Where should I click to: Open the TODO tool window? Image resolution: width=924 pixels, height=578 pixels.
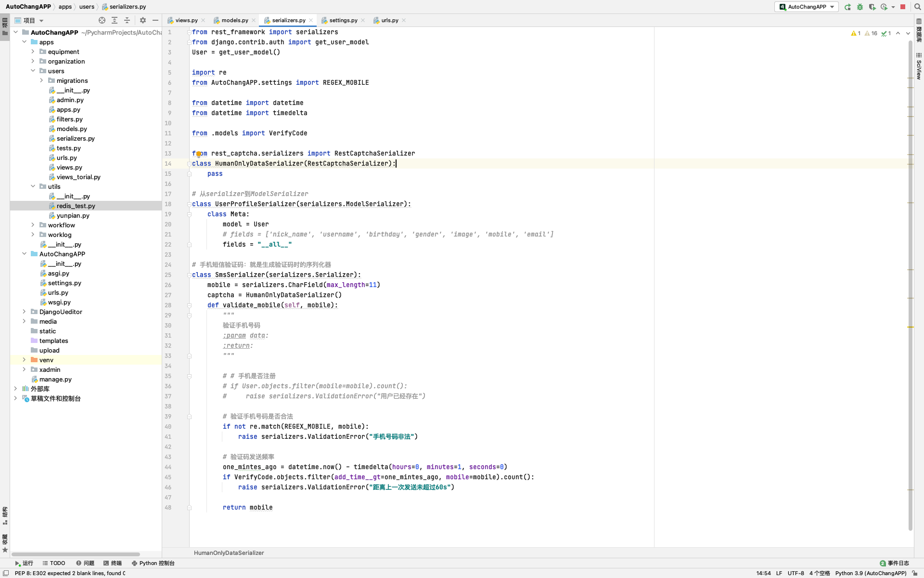(x=54, y=563)
